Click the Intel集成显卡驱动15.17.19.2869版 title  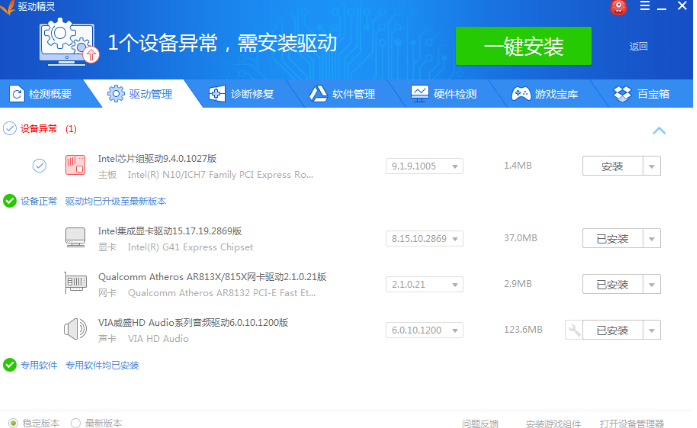[x=170, y=231]
